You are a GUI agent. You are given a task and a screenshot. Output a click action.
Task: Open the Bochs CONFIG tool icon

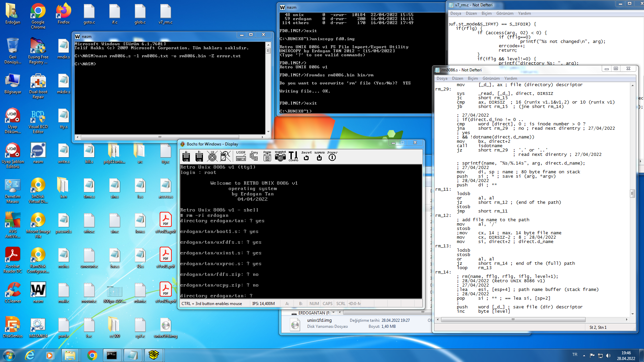click(x=293, y=156)
